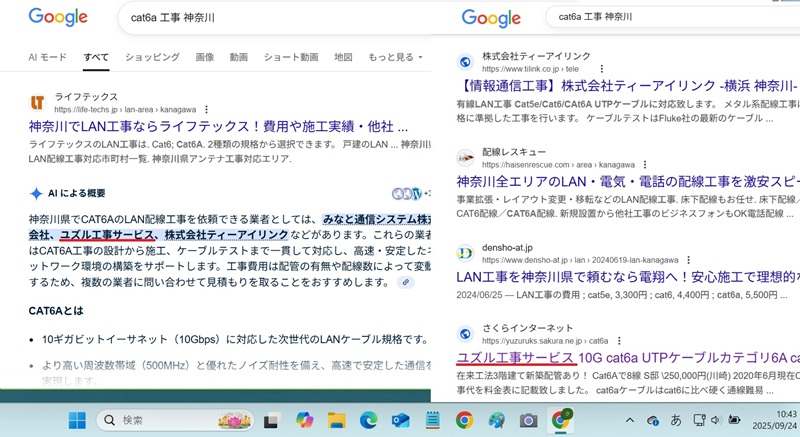Click the Google logo in the left window
Viewport: 800px width, 437px height.
[58, 17]
